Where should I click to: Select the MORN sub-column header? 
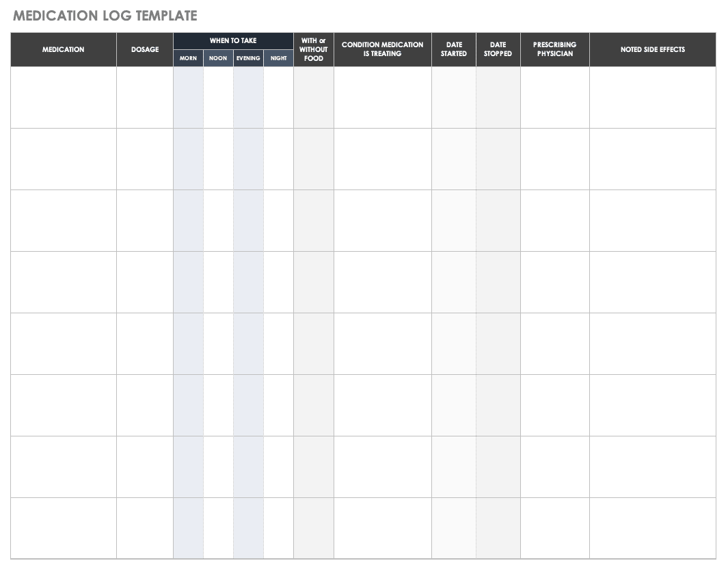pyautogui.click(x=188, y=58)
